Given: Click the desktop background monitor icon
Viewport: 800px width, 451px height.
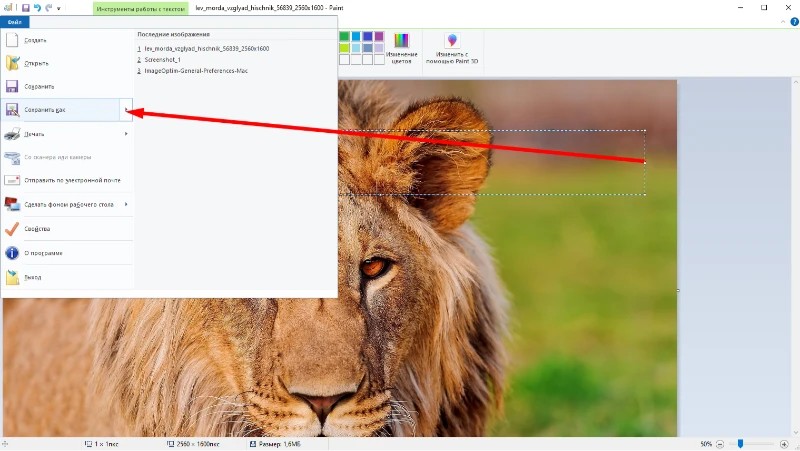Looking at the screenshot, I should pos(12,204).
